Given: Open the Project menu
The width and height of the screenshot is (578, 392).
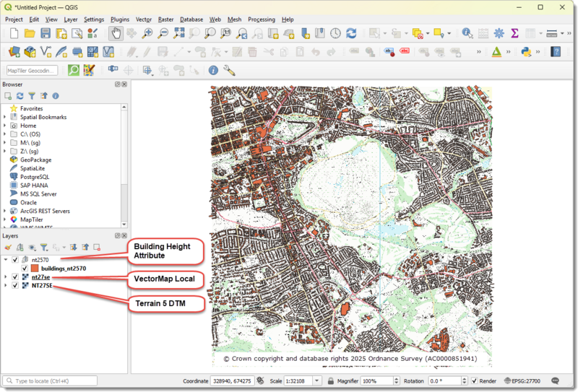Looking at the screenshot, I should point(14,19).
